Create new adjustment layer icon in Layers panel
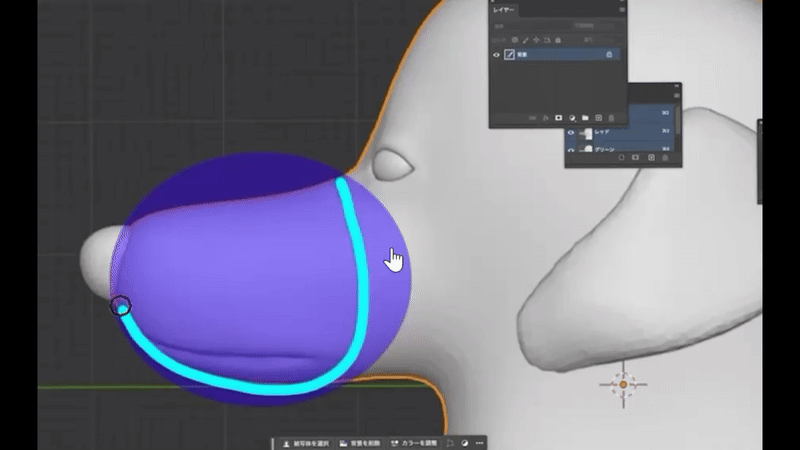 click(x=571, y=117)
